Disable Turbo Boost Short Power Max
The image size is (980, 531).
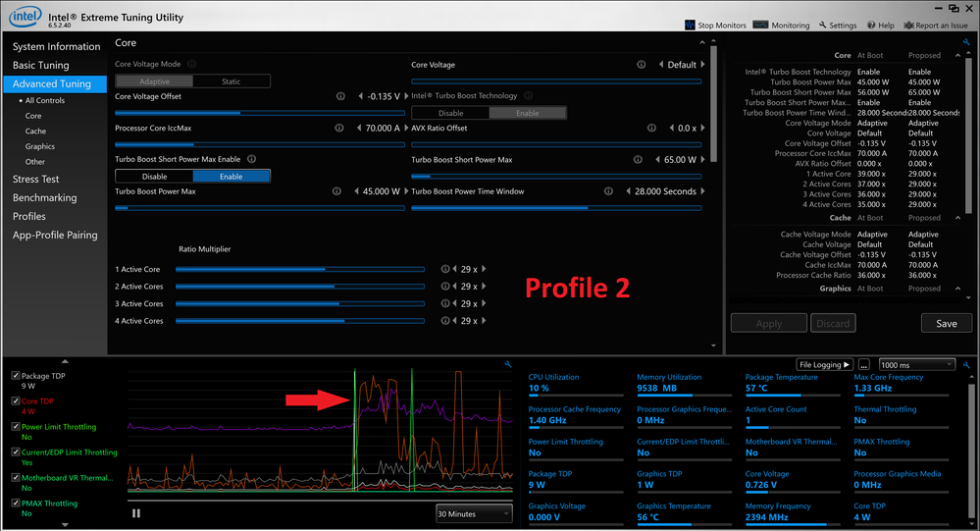[154, 177]
